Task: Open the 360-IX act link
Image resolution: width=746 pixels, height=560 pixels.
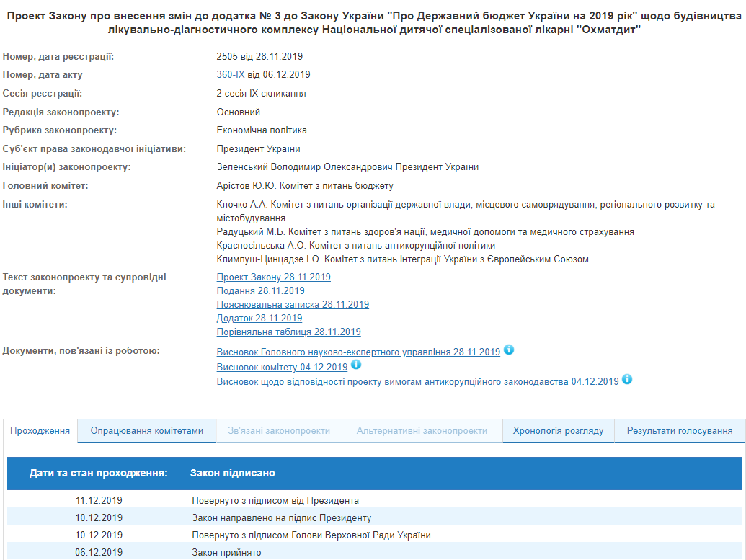Action: click(231, 74)
